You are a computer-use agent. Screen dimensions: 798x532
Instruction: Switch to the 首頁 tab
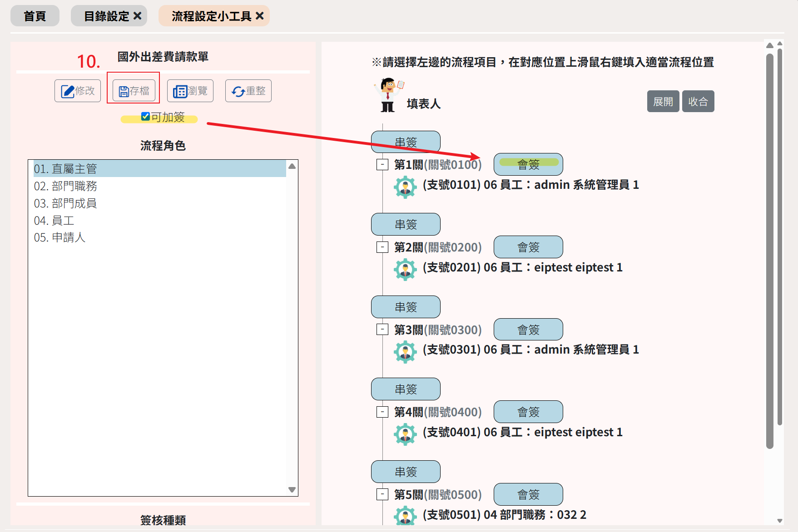35,16
